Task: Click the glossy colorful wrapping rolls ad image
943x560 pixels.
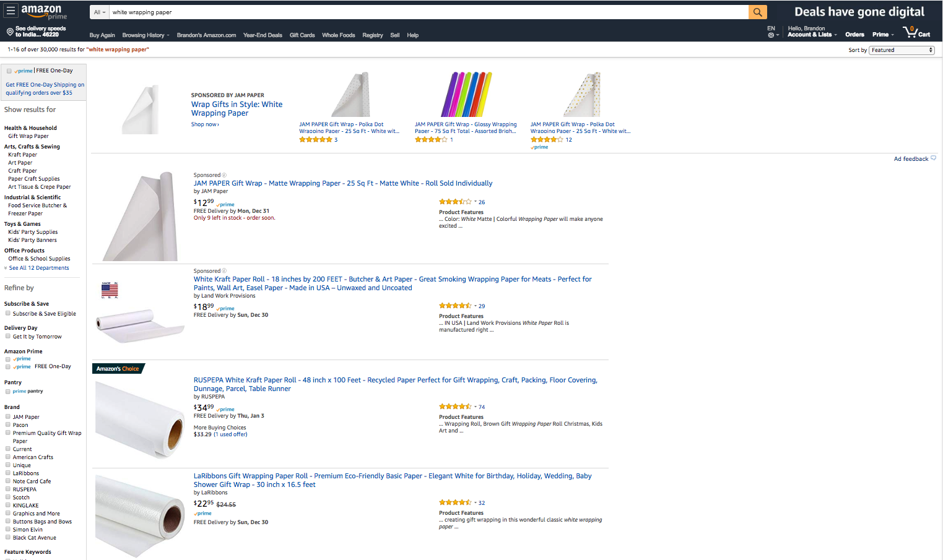Action: coord(466,94)
